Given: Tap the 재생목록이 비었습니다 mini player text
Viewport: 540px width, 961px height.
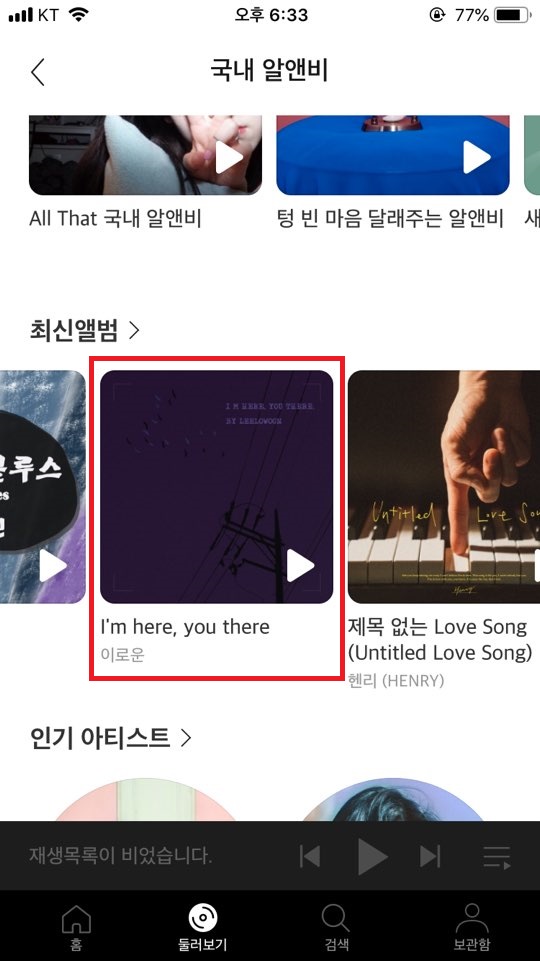Looking at the screenshot, I should coord(121,856).
